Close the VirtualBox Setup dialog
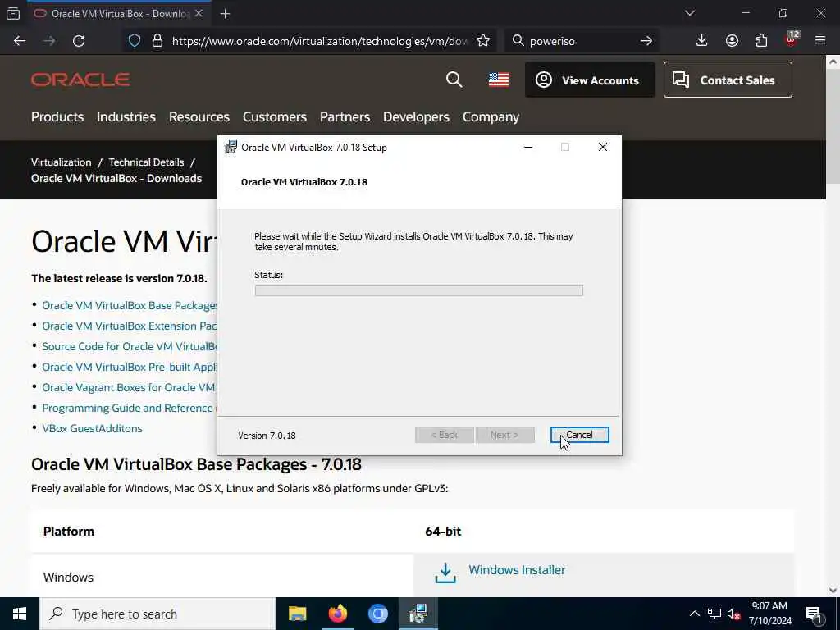The image size is (840, 630). point(603,148)
